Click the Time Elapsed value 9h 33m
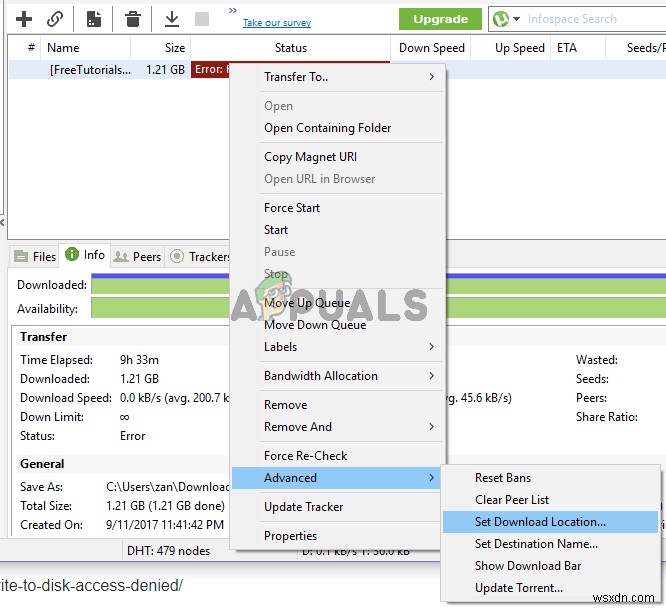This screenshot has width=666, height=608. tap(139, 360)
